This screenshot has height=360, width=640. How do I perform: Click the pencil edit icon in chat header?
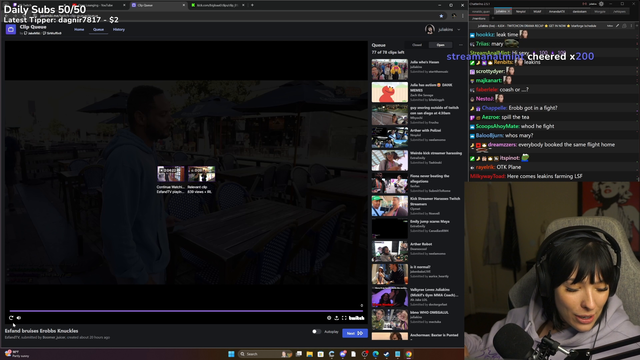[x=618, y=26]
